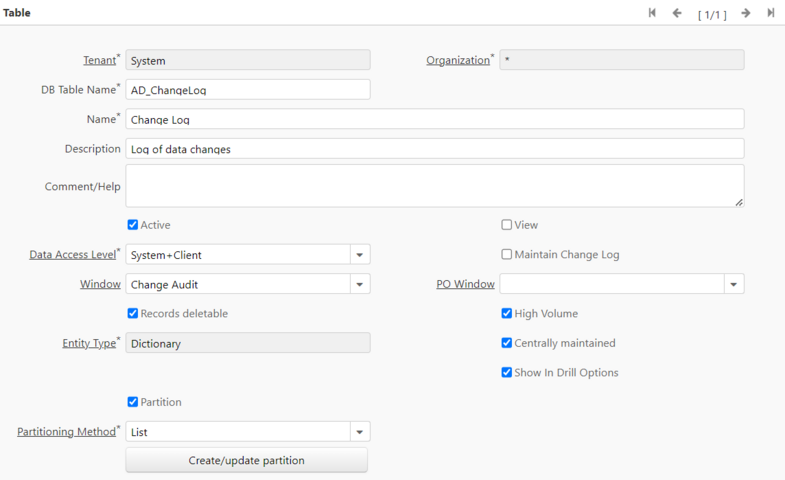Click into the Comment/Help text area

[x=434, y=186]
